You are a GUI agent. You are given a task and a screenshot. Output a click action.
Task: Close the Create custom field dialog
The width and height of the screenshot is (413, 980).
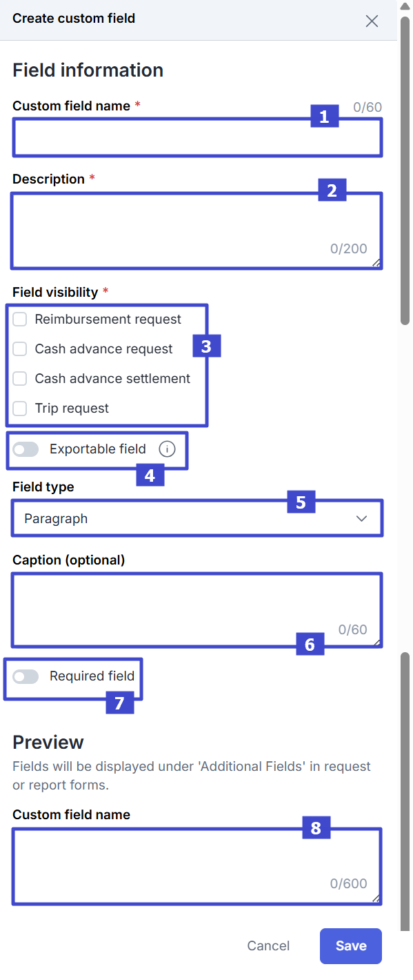click(372, 21)
